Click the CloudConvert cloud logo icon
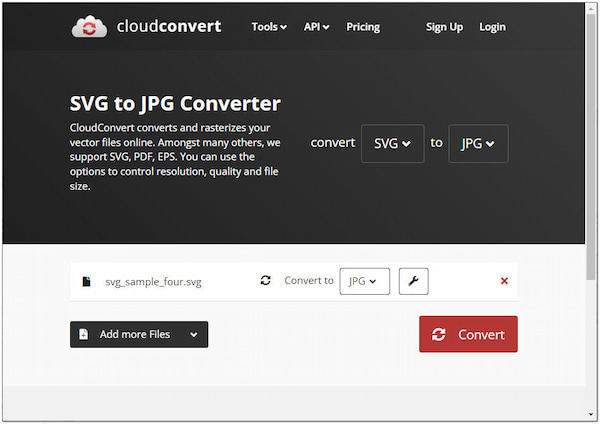Viewport: 600px width, 424px height. tap(89, 26)
